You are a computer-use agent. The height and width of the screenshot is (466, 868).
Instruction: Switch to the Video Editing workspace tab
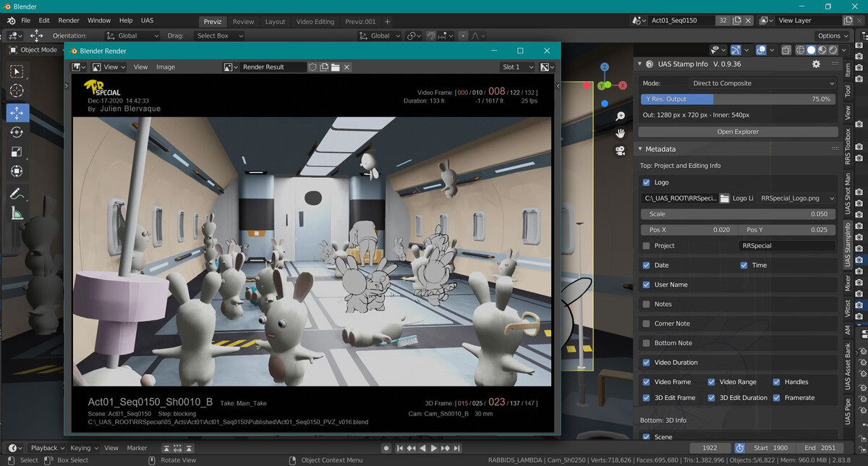coord(315,22)
